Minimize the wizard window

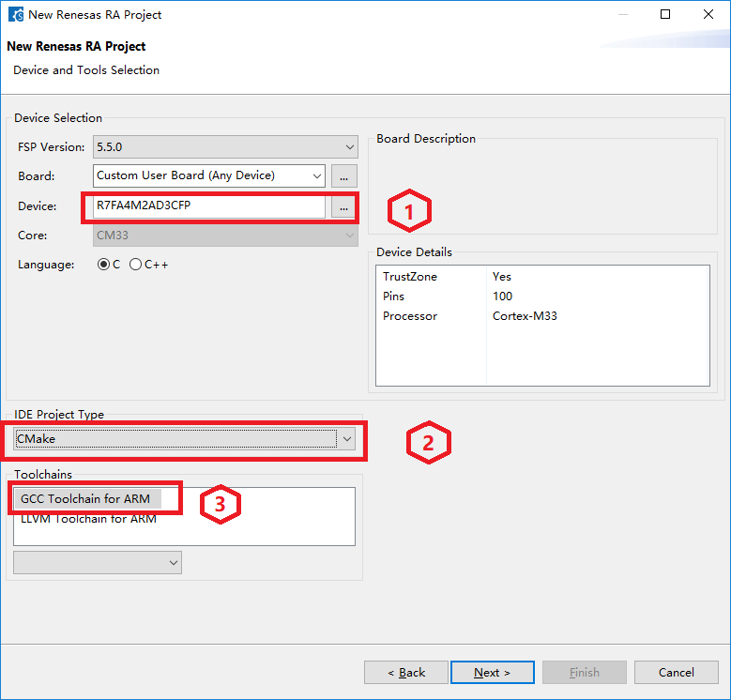[x=623, y=14]
